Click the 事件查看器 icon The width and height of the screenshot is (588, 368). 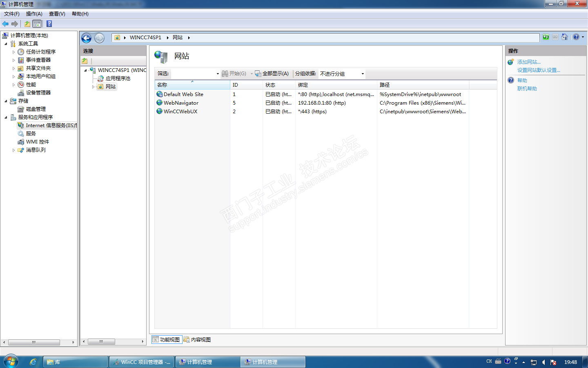click(21, 60)
